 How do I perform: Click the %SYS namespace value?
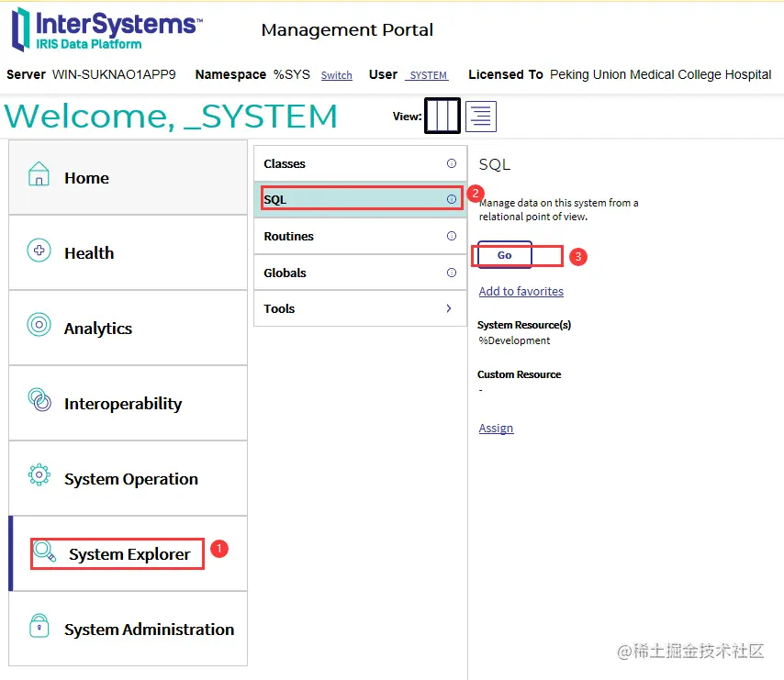[x=292, y=74]
